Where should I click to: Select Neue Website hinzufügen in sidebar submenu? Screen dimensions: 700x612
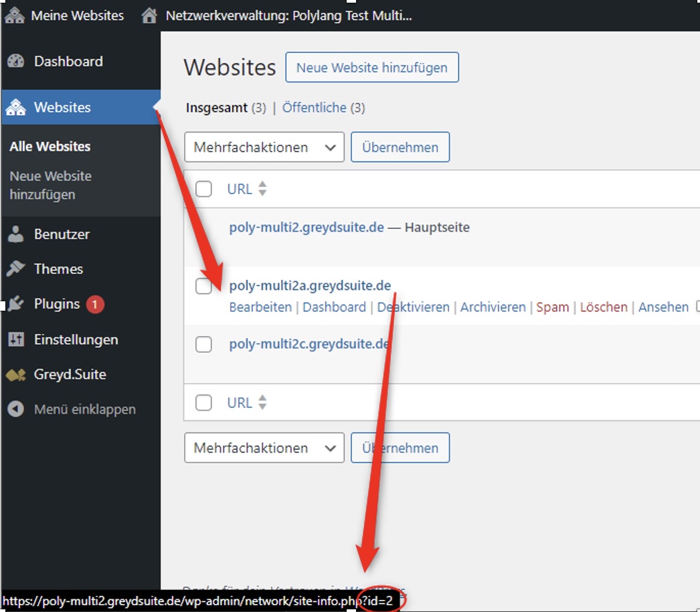[x=51, y=185]
